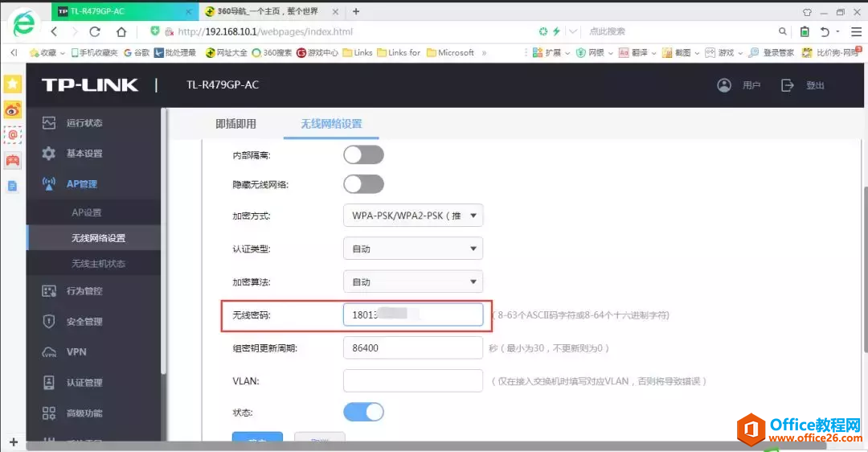The height and width of the screenshot is (452, 868).
Task: Toggle the 内部隔离 switch
Action: (x=363, y=155)
